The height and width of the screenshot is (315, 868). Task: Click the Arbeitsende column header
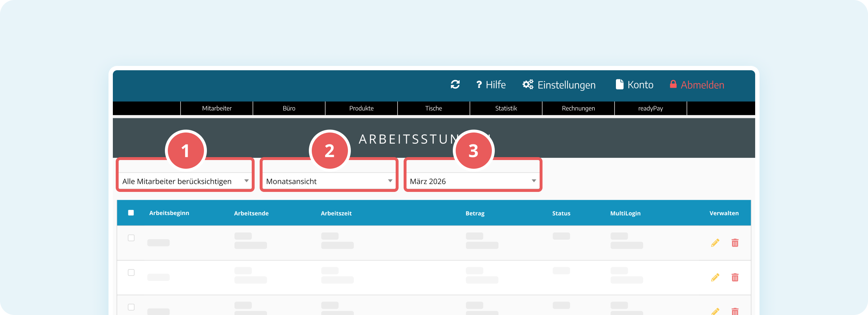click(251, 213)
